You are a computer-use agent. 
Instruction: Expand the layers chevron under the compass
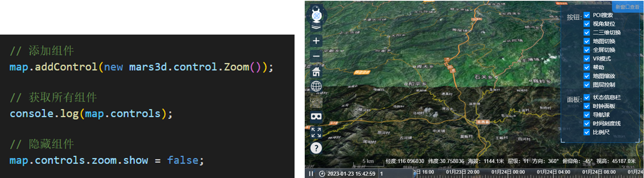coord(316,27)
